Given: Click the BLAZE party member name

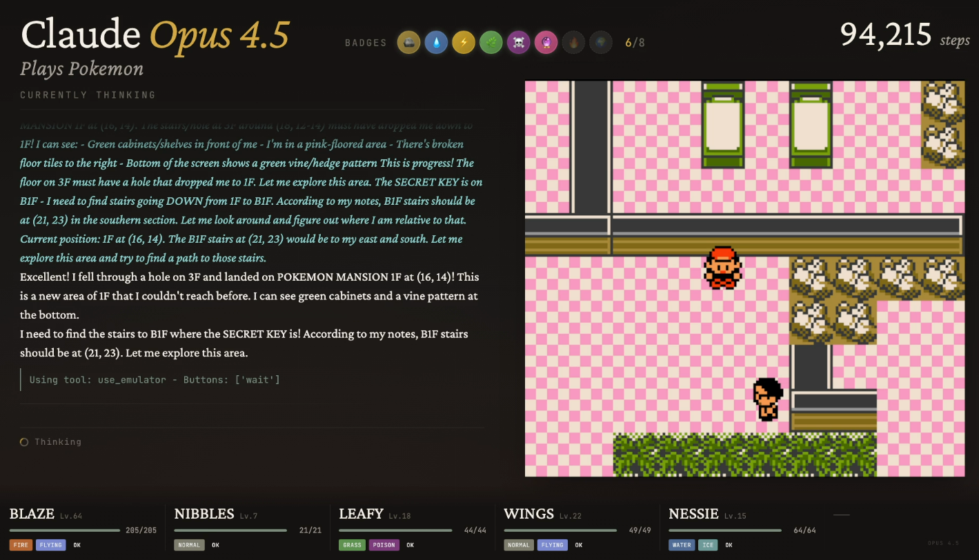Looking at the screenshot, I should tap(32, 514).
